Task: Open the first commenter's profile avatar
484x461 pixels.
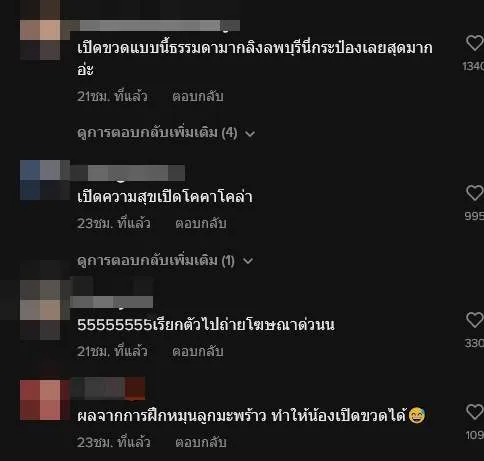Action: (40, 30)
